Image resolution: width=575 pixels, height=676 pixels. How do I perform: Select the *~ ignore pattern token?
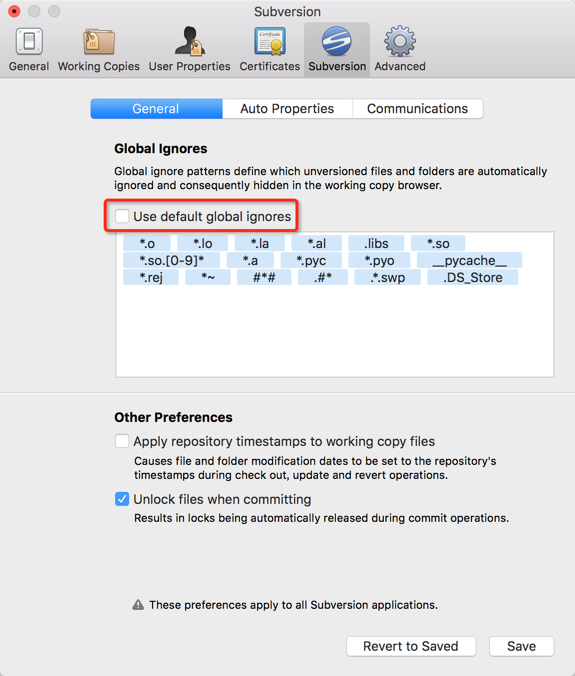pyautogui.click(x=208, y=277)
